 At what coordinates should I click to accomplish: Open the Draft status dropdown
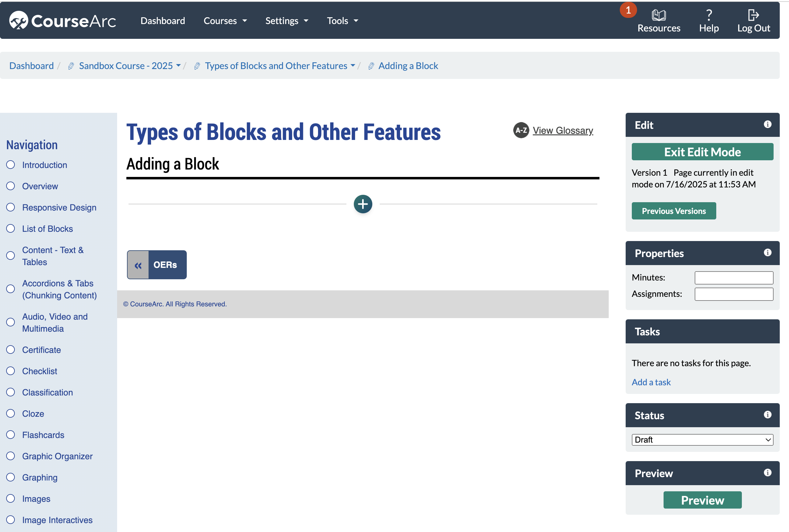(x=702, y=440)
